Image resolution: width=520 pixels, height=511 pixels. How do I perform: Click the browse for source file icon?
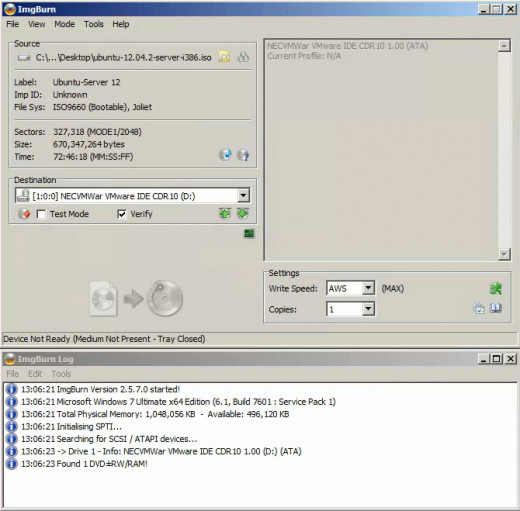click(224, 57)
